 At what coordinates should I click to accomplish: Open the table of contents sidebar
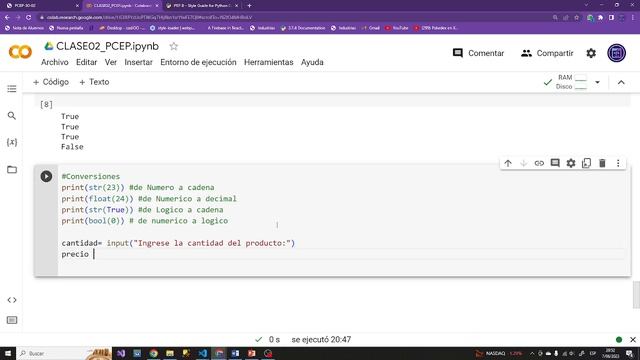12,89
